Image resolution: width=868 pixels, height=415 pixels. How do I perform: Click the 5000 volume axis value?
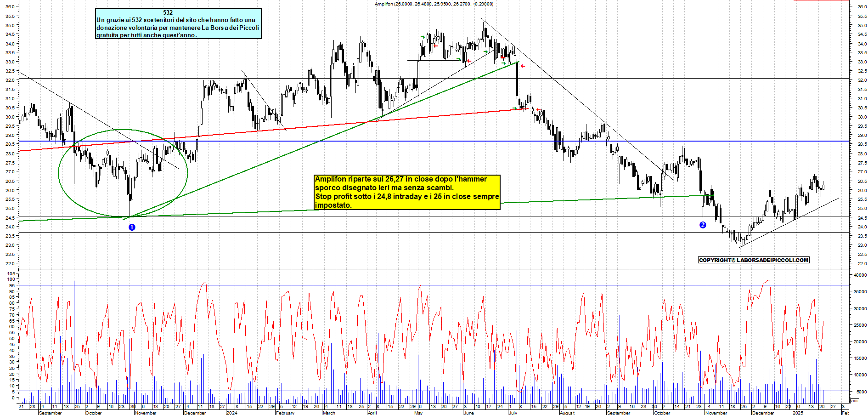(x=861, y=392)
